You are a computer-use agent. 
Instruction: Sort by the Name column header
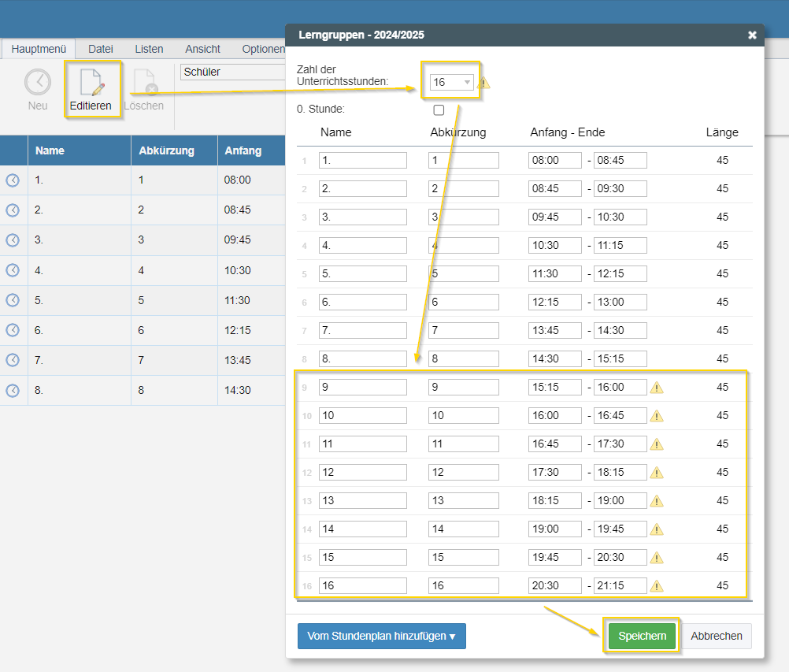coord(80,150)
